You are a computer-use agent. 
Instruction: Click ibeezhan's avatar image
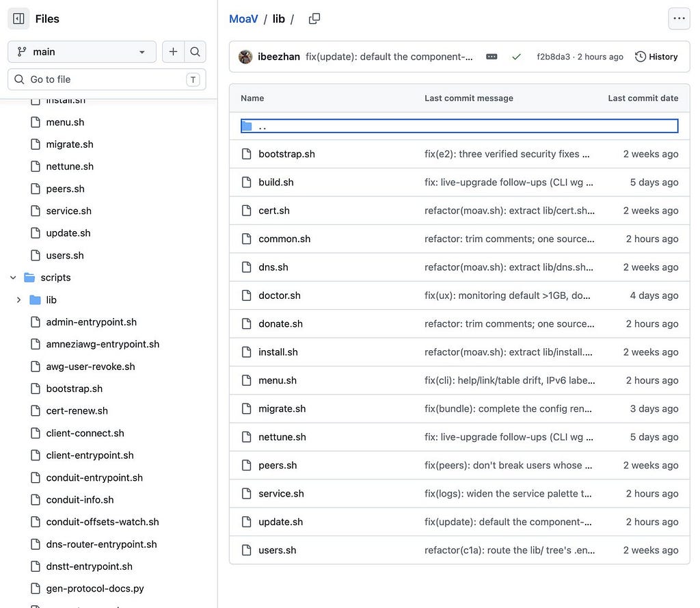coord(245,57)
